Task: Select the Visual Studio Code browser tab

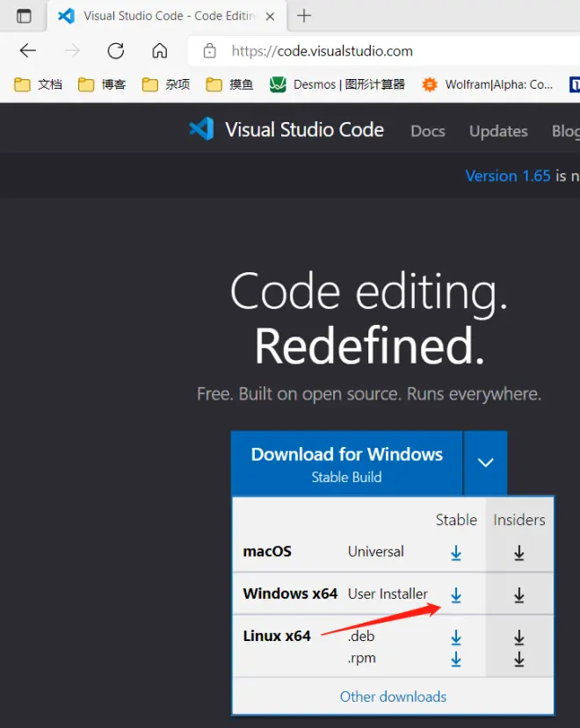Action: click(166, 17)
